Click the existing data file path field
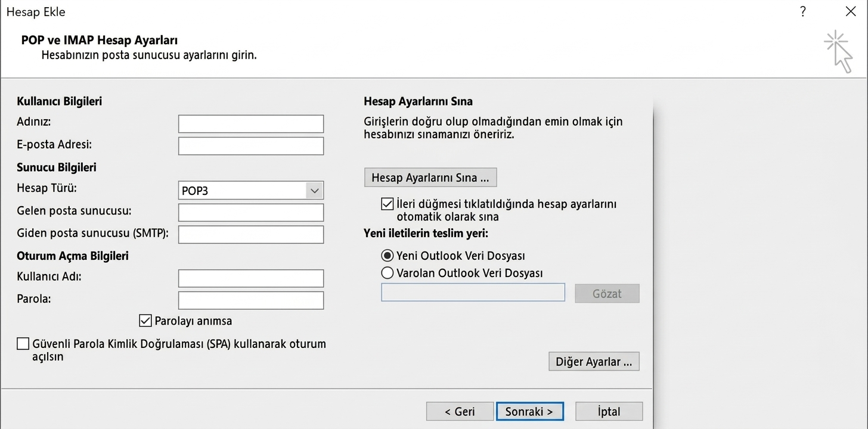The width and height of the screenshot is (868, 429). tap(473, 292)
